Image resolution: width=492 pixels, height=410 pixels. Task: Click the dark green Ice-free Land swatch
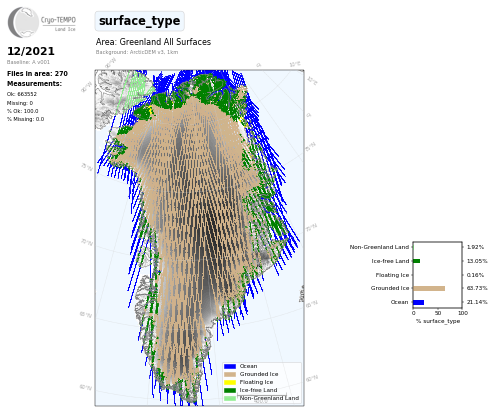coord(230,390)
